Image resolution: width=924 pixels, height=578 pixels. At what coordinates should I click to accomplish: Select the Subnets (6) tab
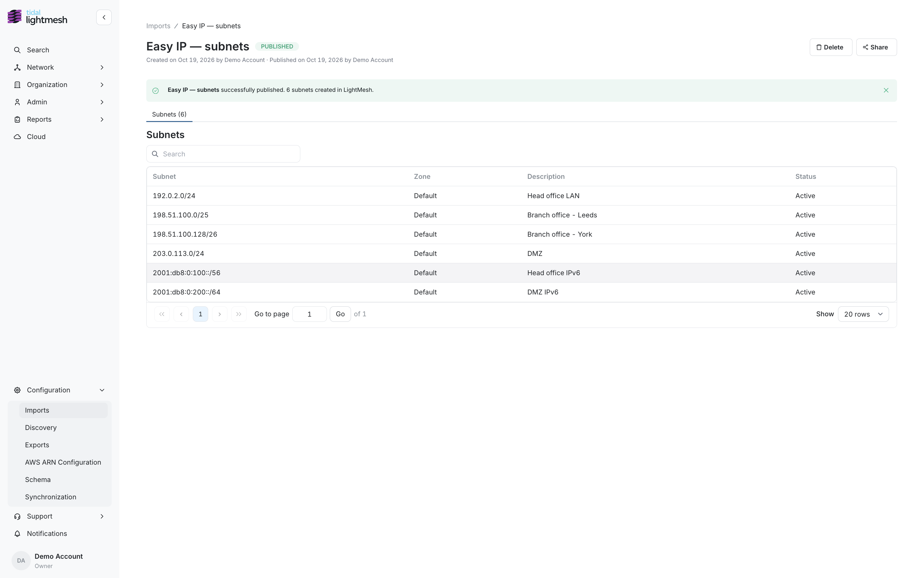click(169, 114)
